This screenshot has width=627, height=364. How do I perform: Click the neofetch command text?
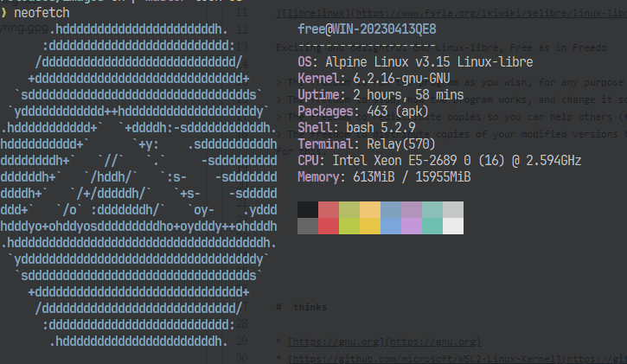pyautogui.click(x=42, y=13)
